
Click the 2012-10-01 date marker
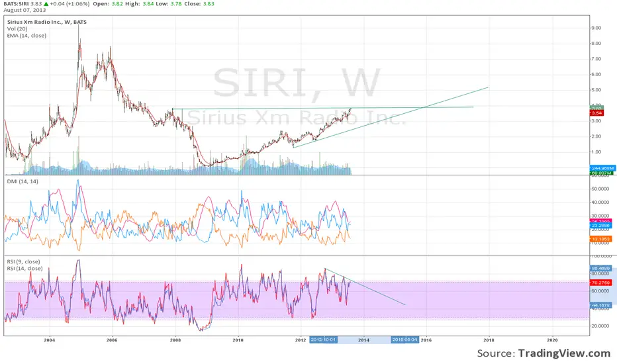coord(323,340)
